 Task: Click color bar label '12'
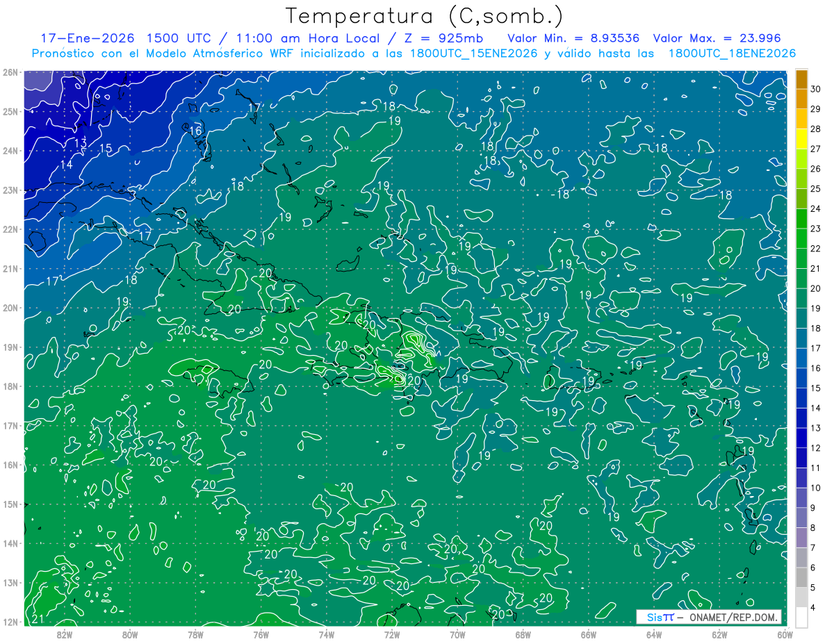(x=815, y=448)
